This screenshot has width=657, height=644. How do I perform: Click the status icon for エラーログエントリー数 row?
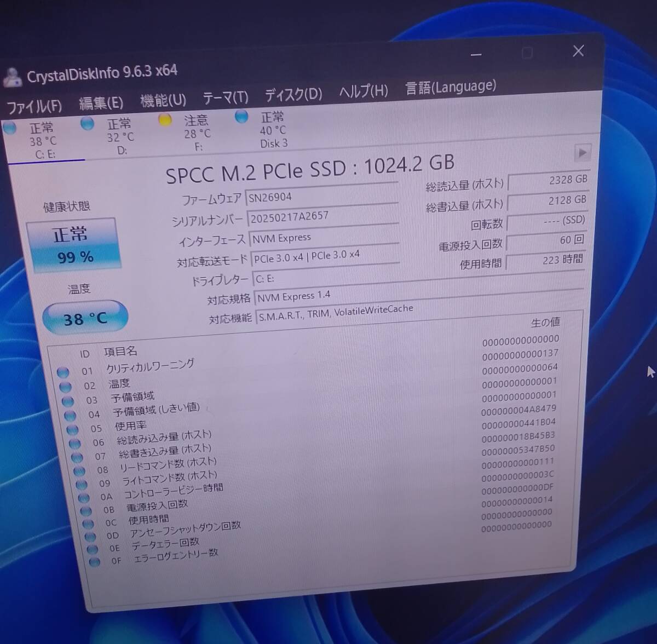point(94,562)
